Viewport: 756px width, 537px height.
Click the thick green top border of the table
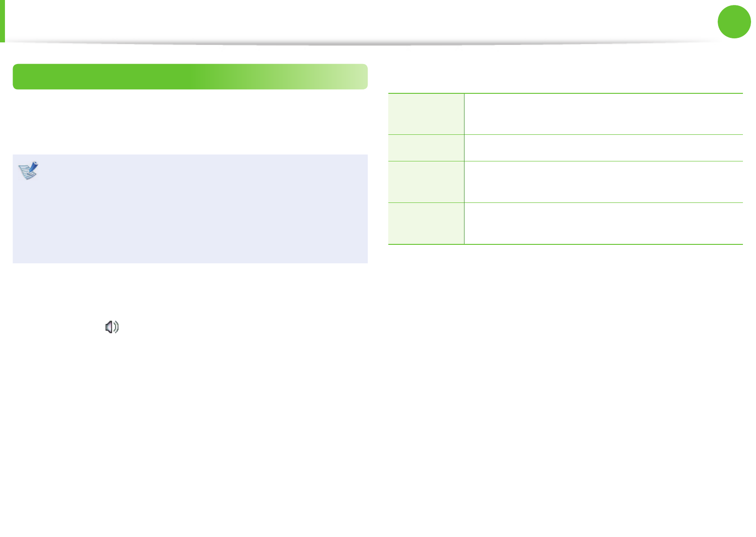(565, 93)
